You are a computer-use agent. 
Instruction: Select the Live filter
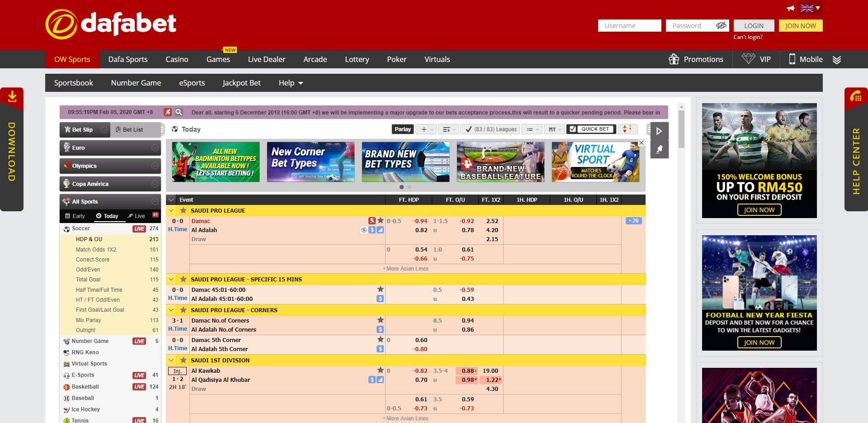[136, 216]
